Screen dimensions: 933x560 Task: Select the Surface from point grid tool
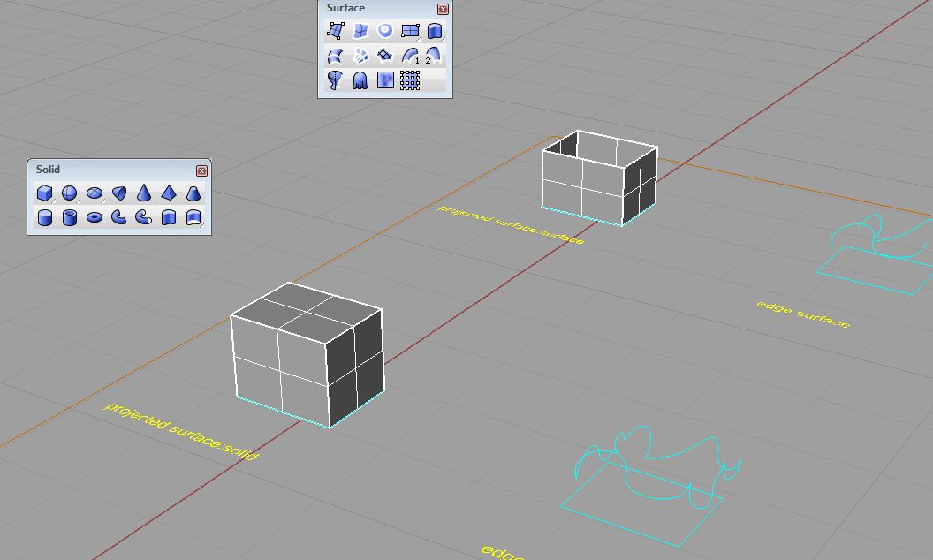point(409,81)
